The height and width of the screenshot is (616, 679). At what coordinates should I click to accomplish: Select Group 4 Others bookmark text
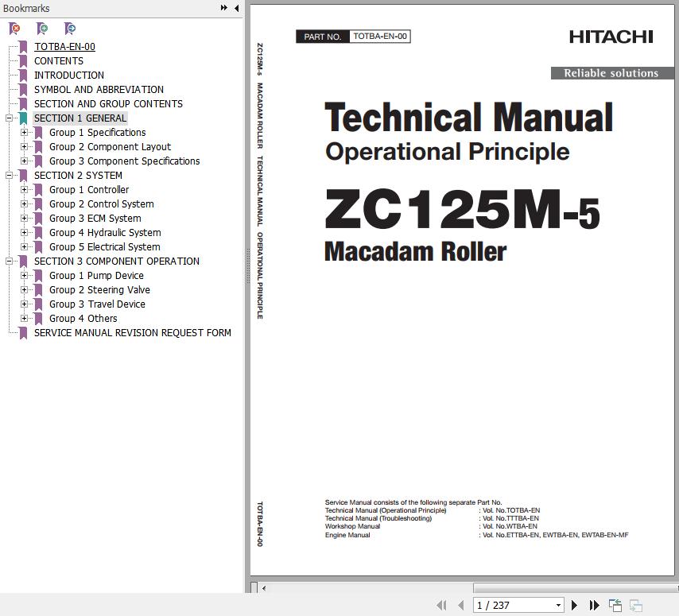click(83, 318)
